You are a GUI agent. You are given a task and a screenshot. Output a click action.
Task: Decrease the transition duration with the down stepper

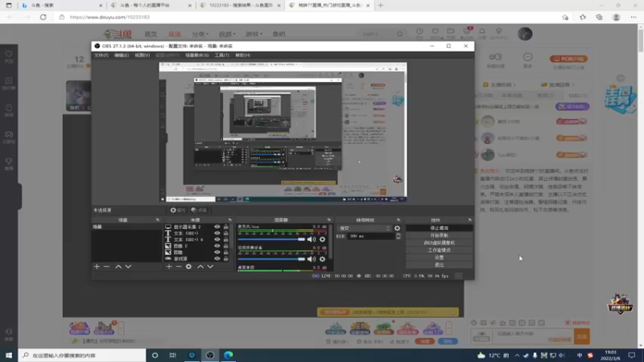pos(398,238)
